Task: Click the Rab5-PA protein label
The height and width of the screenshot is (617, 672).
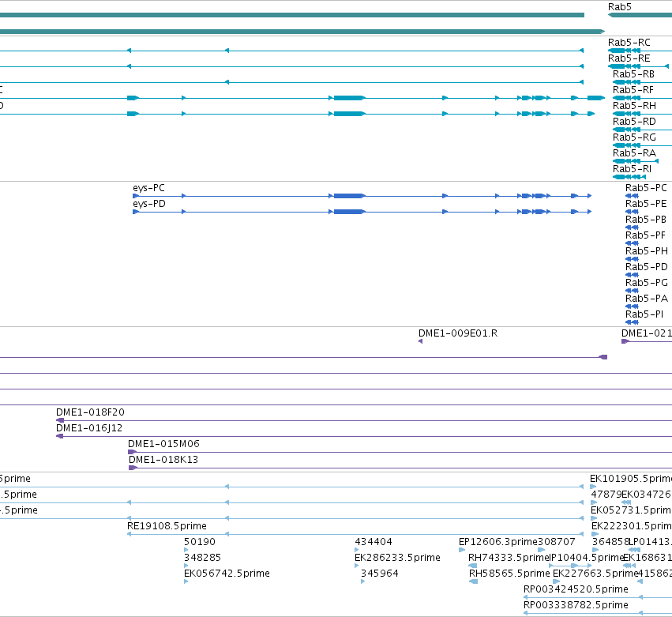Action: click(x=646, y=299)
